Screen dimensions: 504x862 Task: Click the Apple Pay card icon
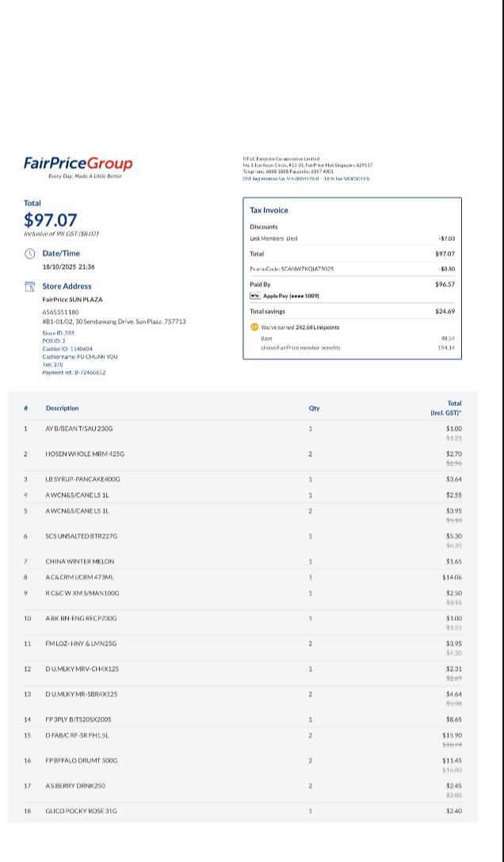(x=255, y=296)
